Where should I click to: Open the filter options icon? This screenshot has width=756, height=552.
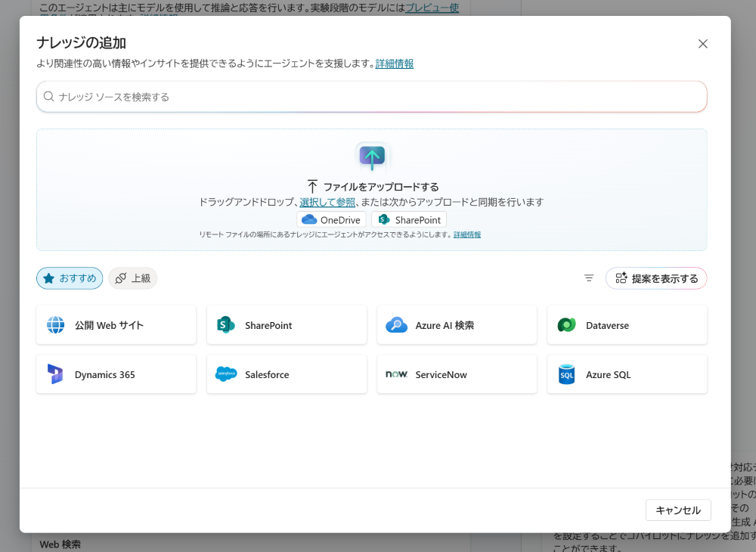tap(589, 278)
